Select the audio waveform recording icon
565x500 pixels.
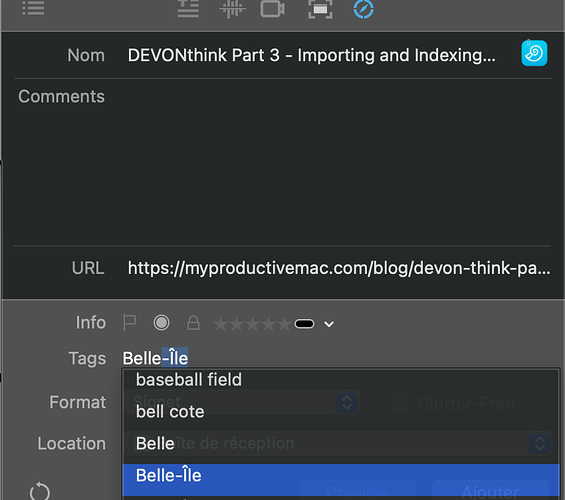tap(232, 9)
